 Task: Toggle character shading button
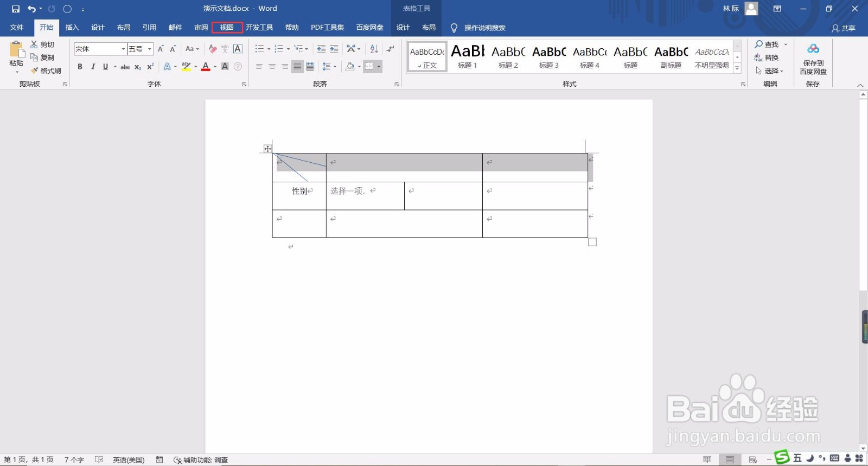click(225, 67)
